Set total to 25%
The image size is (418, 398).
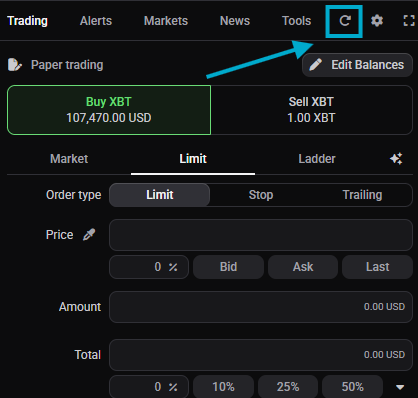coord(288,387)
